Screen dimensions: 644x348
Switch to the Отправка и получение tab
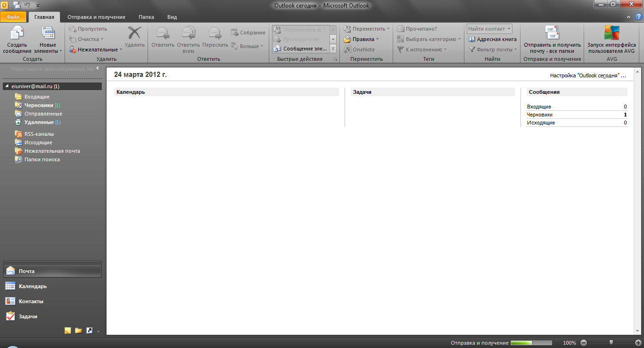(x=96, y=17)
